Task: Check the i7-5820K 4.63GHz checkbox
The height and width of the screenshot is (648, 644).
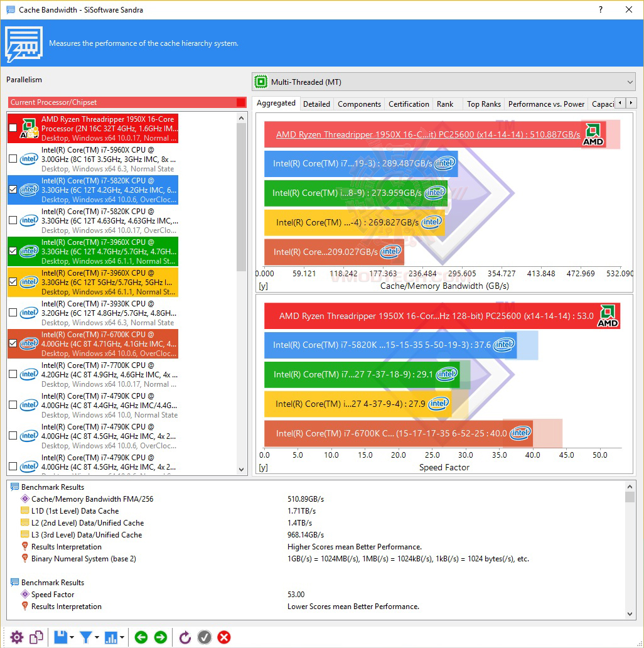Action: coord(13,220)
